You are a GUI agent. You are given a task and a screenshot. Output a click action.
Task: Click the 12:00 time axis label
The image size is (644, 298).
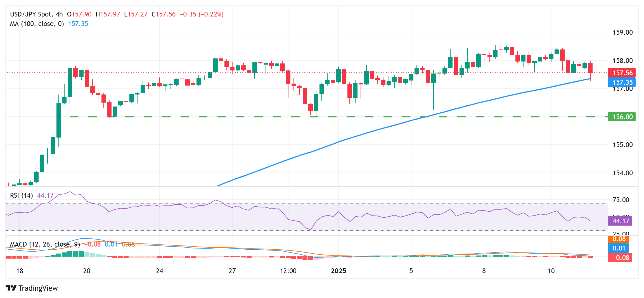288,271
